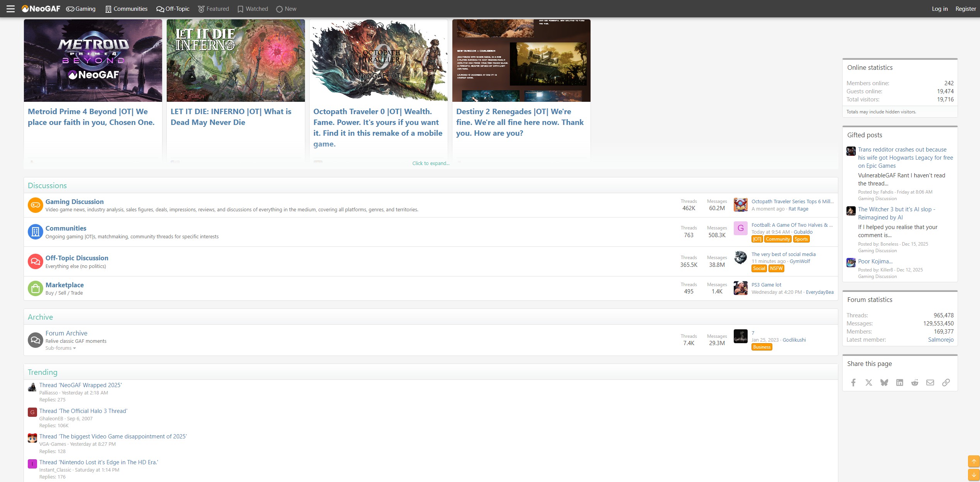The height and width of the screenshot is (482, 980).
Task: Click the Communities building icon
Action: pyautogui.click(x=35, y=231)
